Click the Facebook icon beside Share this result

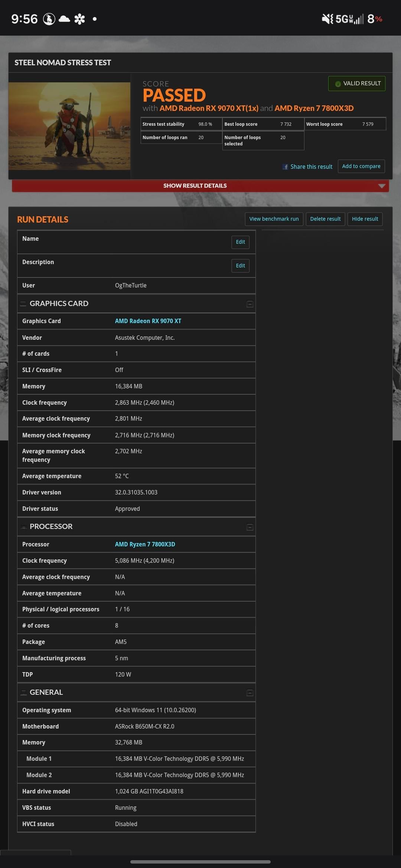point(285,167)
